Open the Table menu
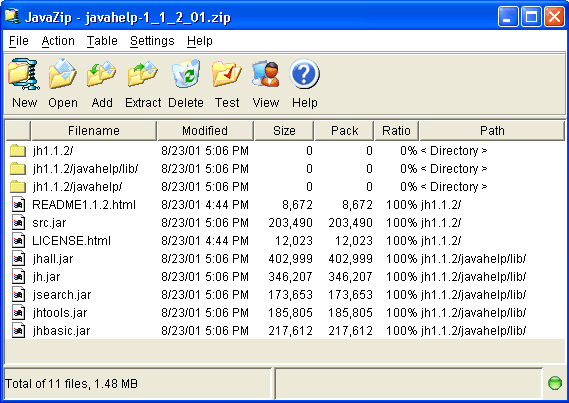 [102, 41]
